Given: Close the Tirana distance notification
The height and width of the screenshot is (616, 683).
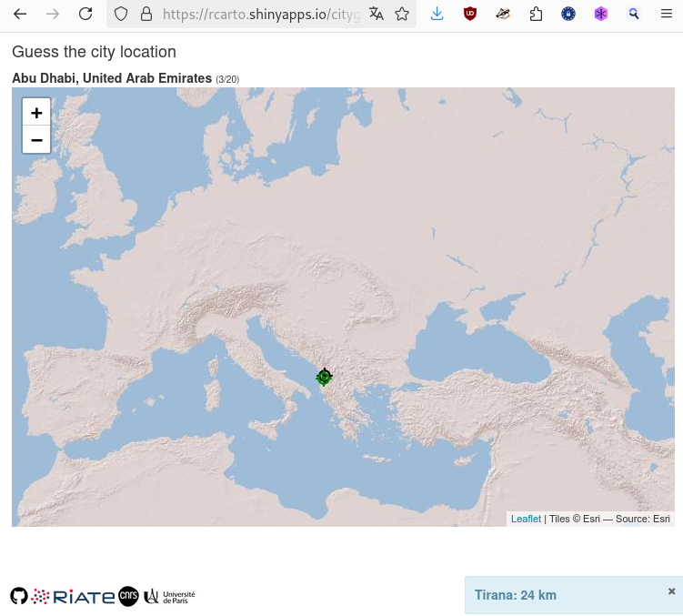Looking at the screenshot, I should tap(671, 591).
